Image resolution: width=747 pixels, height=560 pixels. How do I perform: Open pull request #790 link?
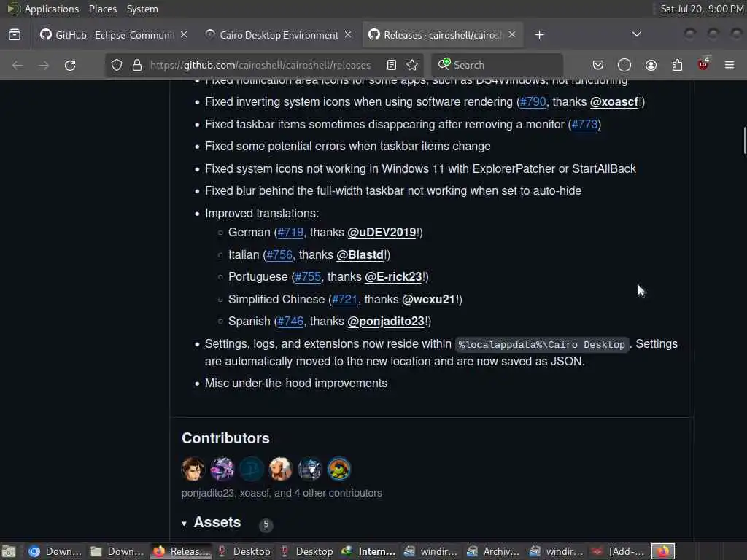533,102
